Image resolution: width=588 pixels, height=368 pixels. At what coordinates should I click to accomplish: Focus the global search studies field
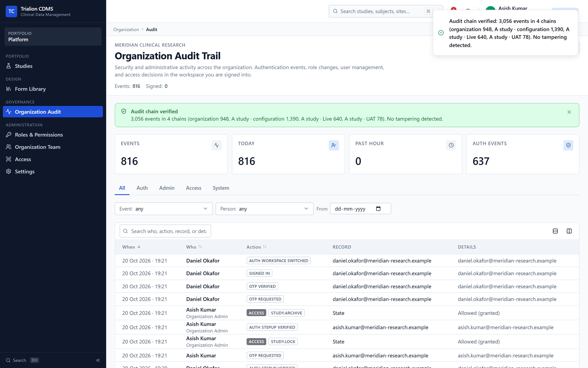point(381,11)
